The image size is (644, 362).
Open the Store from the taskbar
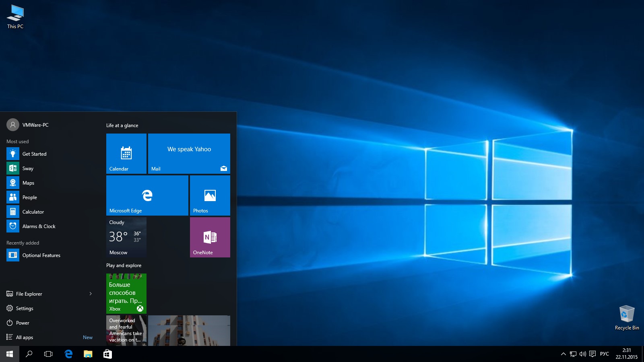[107, 354]
